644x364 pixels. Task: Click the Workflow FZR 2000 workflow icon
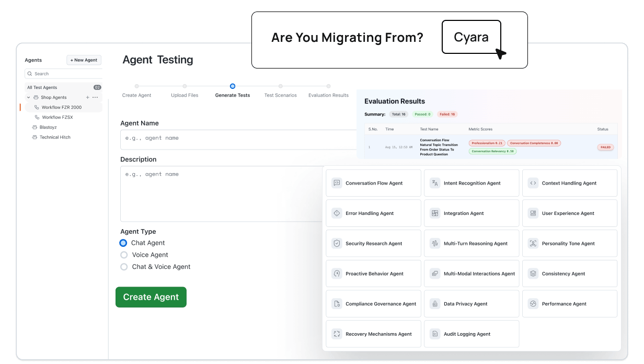click(37, 107)
